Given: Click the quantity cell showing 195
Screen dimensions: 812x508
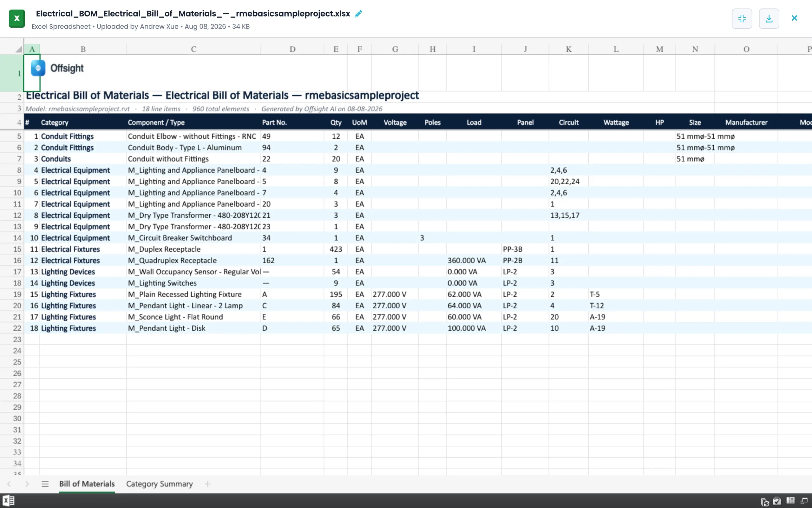Looking at the screenshot, I should pos(336,294).
